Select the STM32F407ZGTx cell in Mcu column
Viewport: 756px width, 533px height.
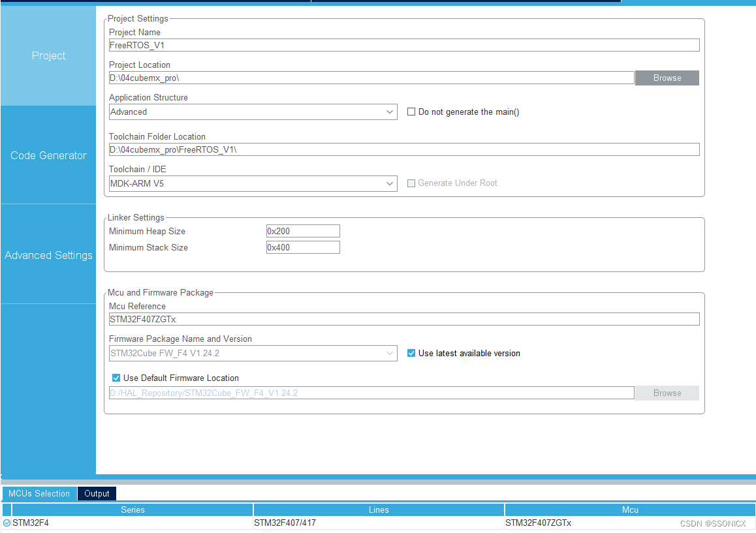tap(539, 523)
